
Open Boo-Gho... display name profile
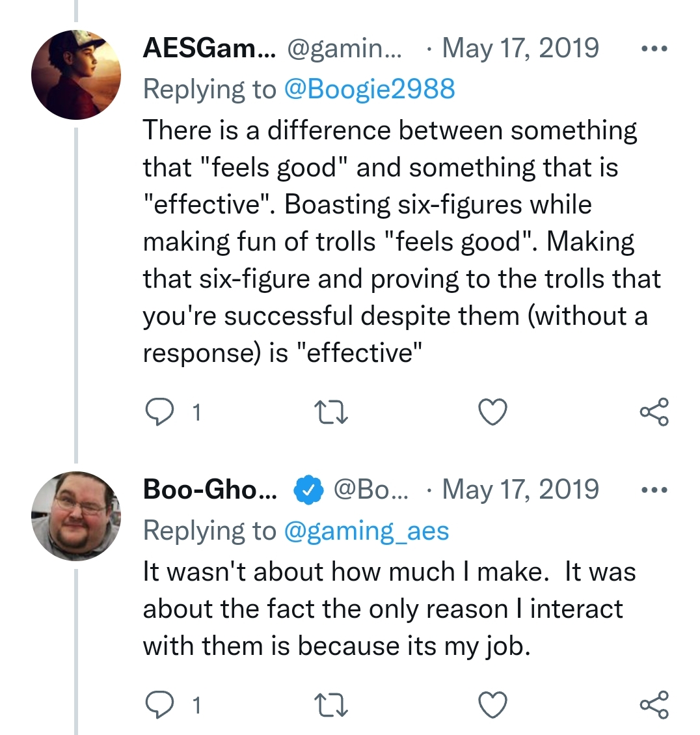(210, 490)
